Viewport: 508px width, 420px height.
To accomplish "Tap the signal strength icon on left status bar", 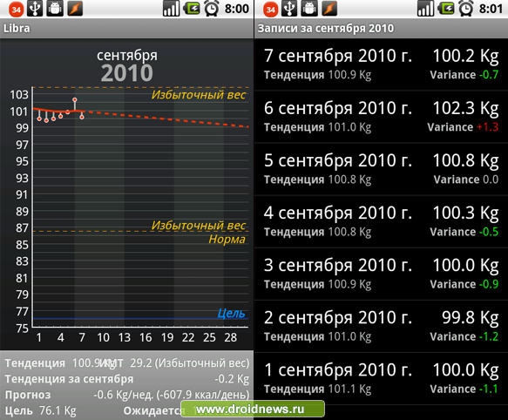I will pos(171,9).
